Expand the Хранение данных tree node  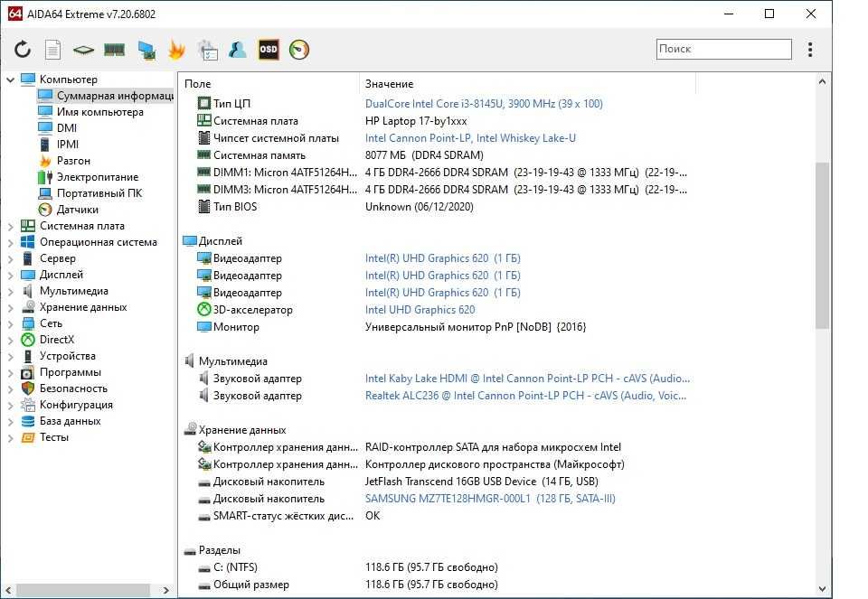10,307
